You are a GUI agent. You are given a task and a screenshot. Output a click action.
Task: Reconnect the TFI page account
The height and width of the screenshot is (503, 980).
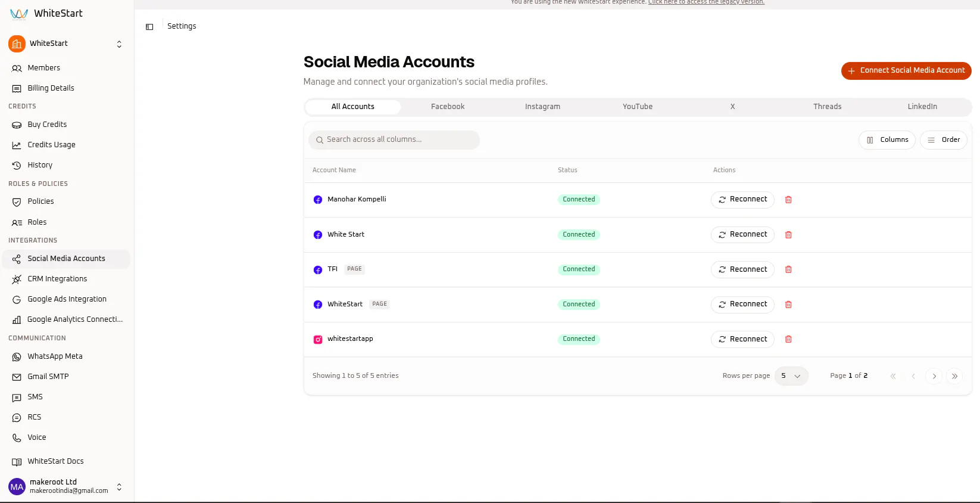click(742, 269)
